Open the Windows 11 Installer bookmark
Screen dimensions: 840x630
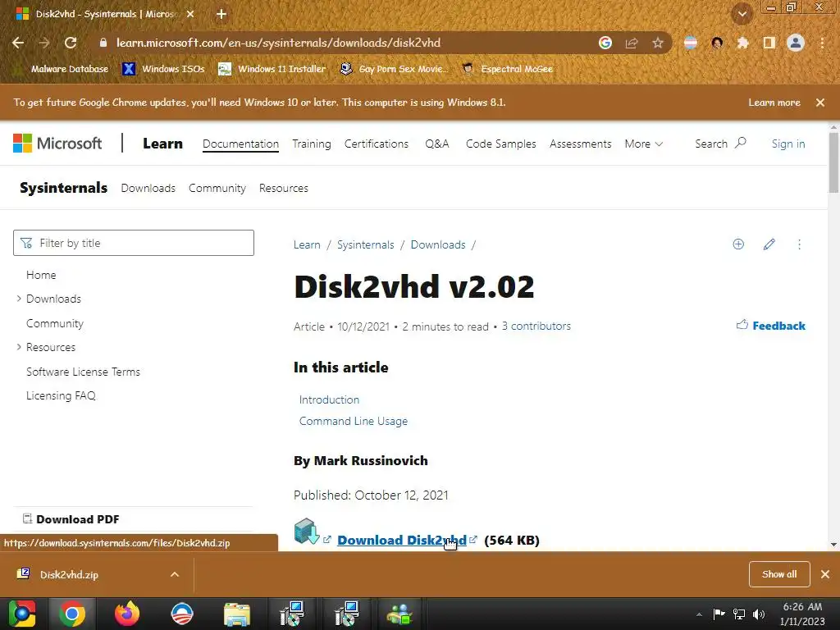[x=272, y=69]
